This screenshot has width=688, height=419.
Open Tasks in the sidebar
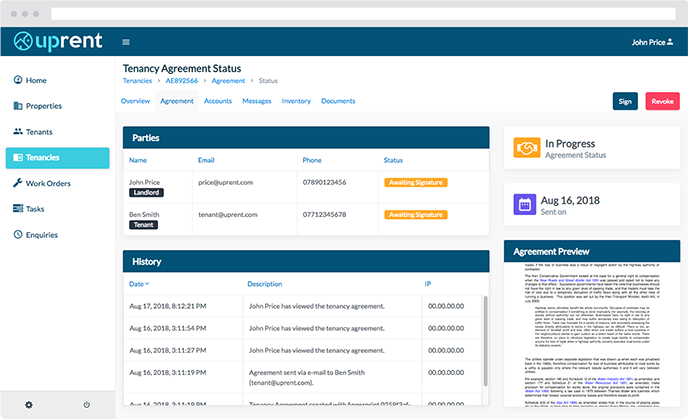(x=35, y=209)
